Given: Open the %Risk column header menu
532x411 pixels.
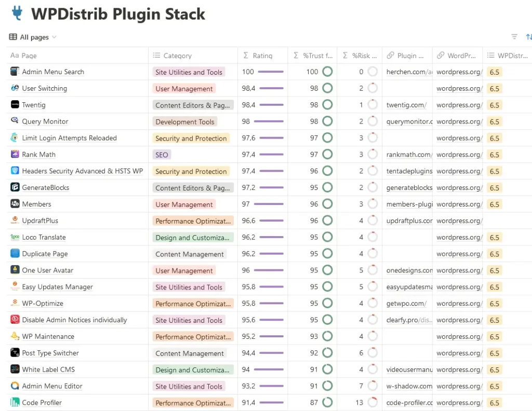Looking at the screenshot, I should click(x=360, y=55).
